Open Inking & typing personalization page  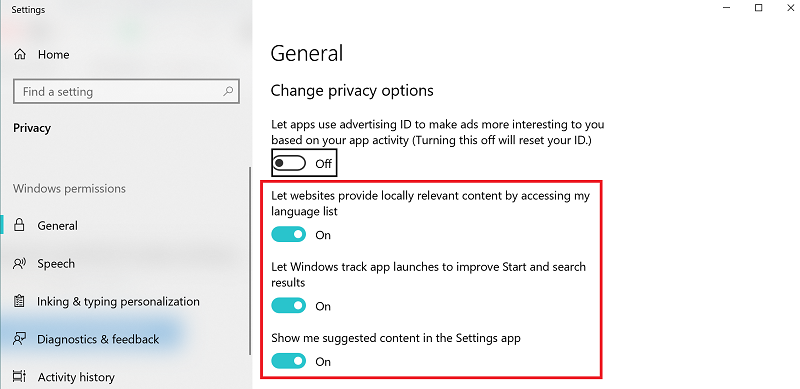pos(118,301)
